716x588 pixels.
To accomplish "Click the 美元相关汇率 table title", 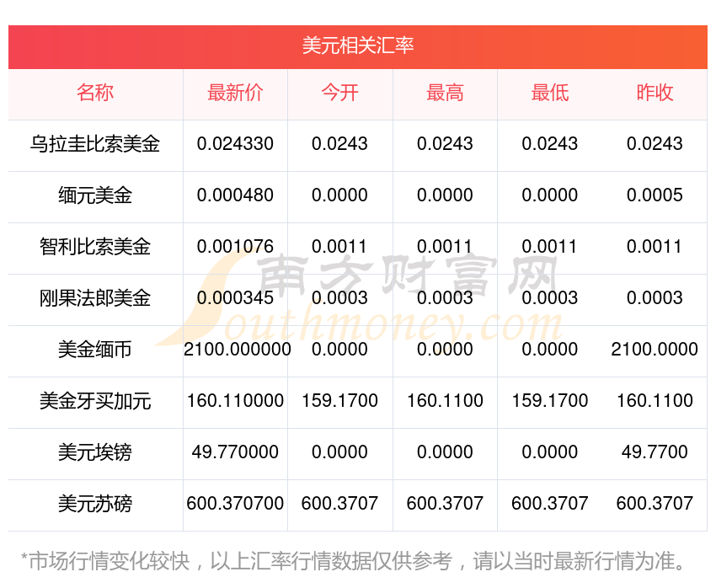I will [357, 45].
